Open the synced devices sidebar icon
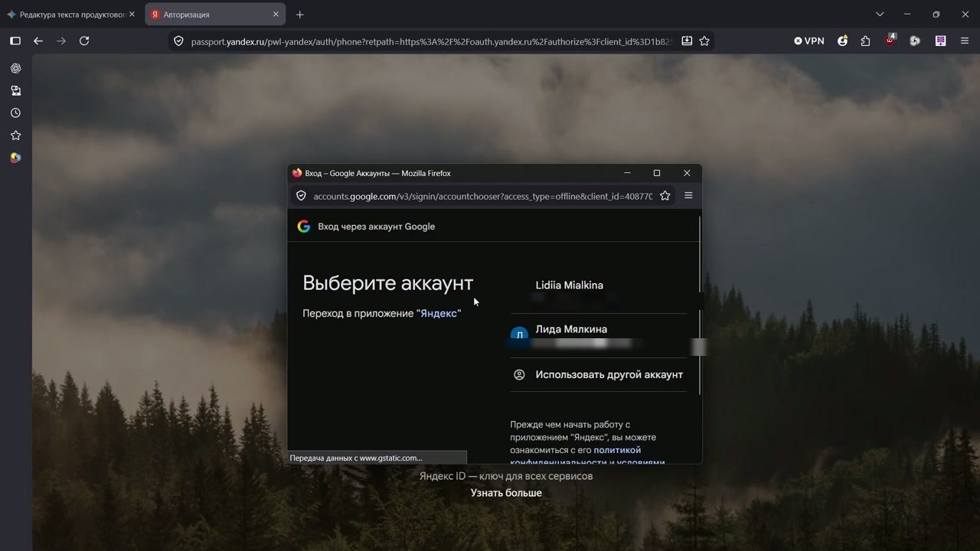Screen dimensions: 980x551 coord(15,90)
